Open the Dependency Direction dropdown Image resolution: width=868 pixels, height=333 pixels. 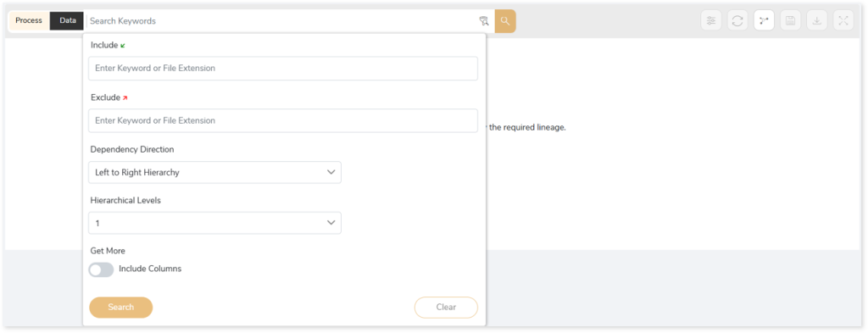214,173
